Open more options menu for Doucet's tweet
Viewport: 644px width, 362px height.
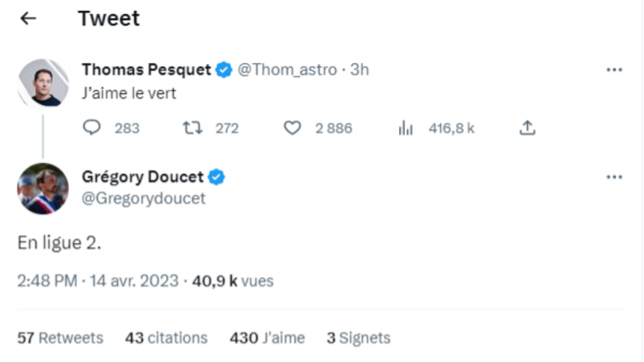click(x=614, y=177)
